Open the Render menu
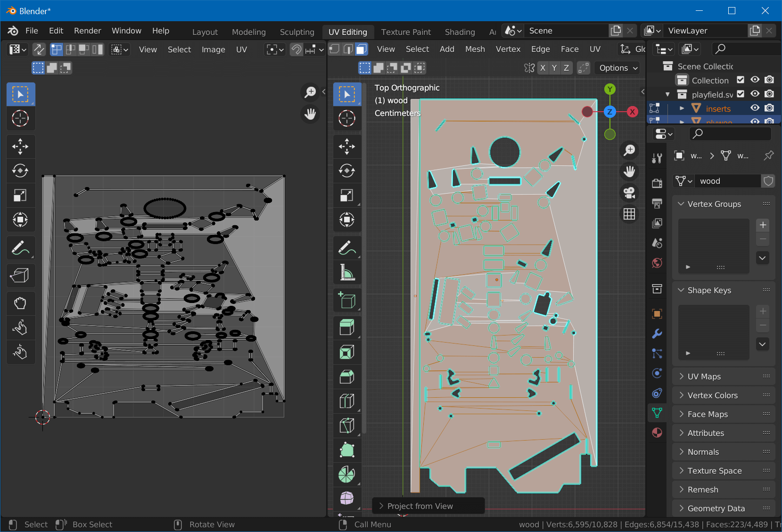The height and width of the screenshot is (532, 782). 87,31
